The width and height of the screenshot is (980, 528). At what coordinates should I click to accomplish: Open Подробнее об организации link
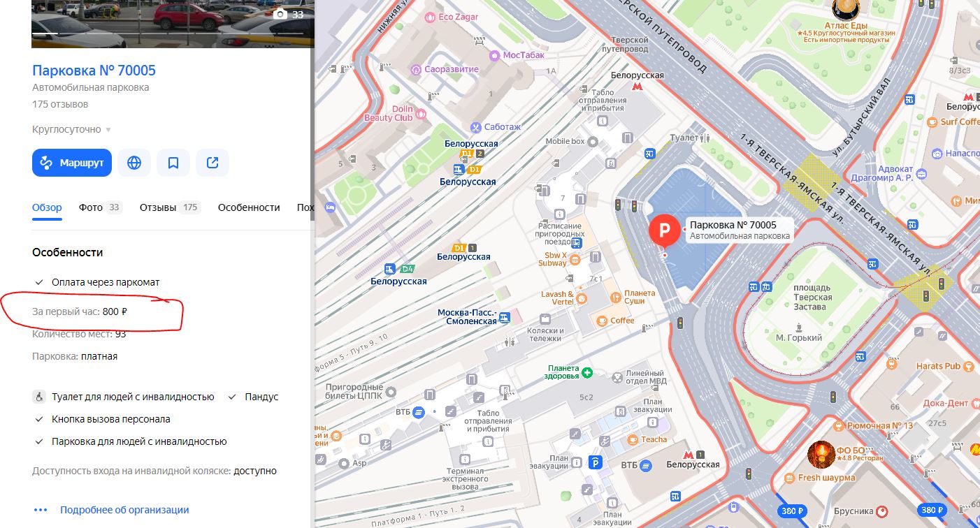(124, 510)
